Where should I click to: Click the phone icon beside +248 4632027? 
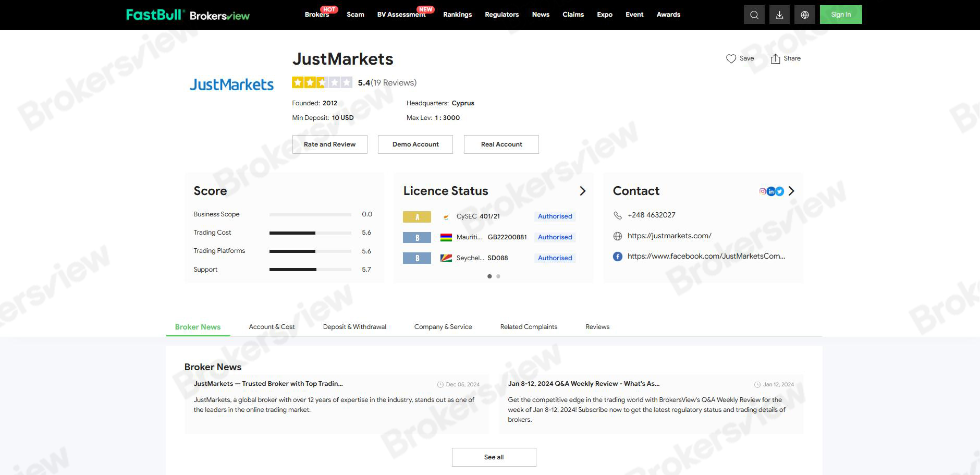(618, 215)
